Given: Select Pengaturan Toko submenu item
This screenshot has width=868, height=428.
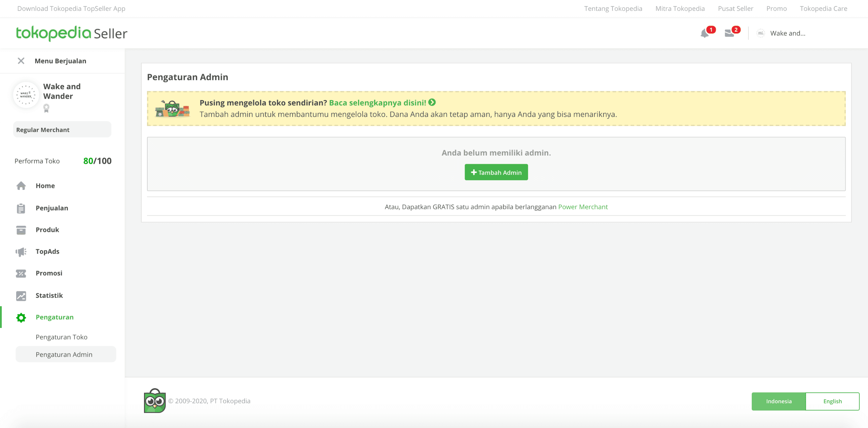Looking at the screenshot, I should coord(61,337).
